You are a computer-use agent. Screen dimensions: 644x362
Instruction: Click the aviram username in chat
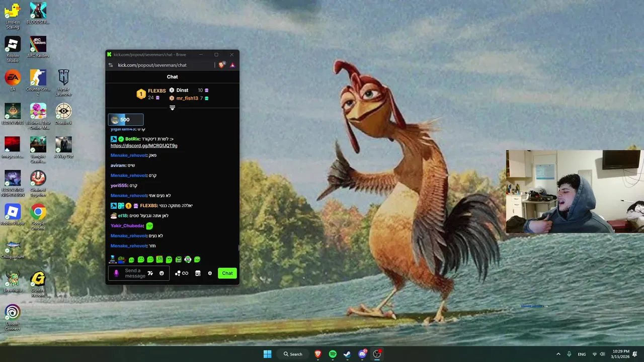pyautogui.click(x=118, y=165)
